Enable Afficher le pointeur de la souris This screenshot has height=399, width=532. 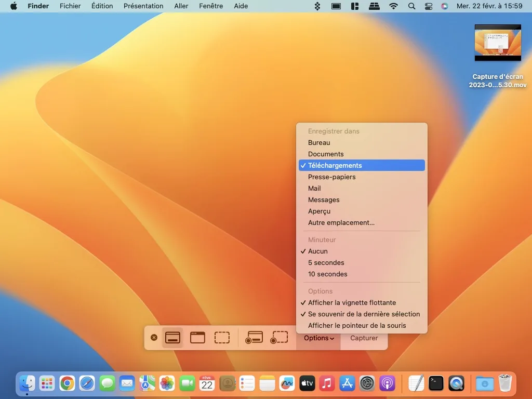tap(357, 325)
